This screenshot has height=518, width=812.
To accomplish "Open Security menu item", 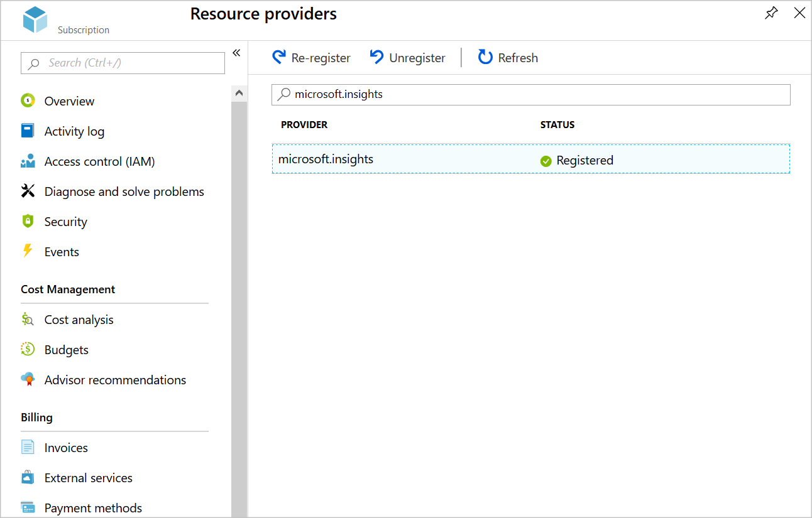I will pos(65,222).
